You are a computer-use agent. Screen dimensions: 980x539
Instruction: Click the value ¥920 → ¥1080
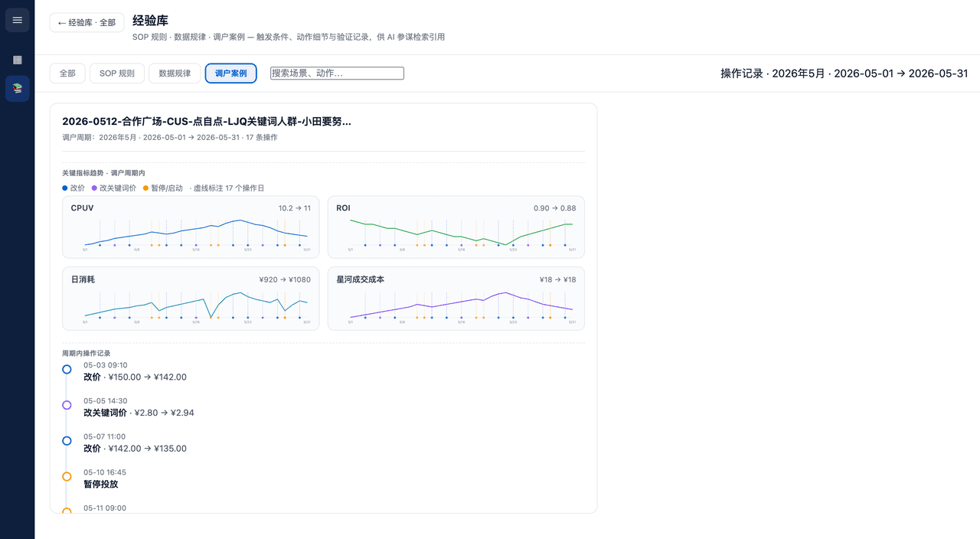click(x=285, y=280)
